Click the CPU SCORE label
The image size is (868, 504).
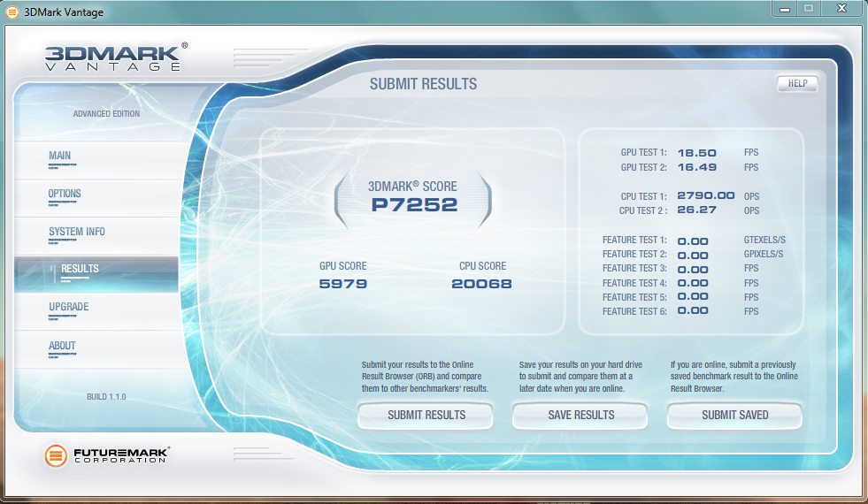click(482, 266)
